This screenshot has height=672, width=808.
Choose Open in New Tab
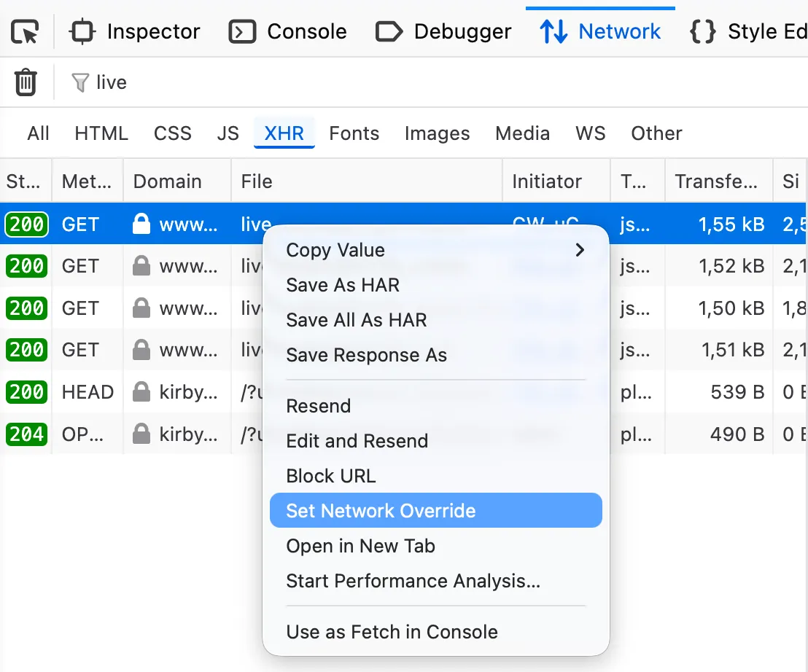tap(436, 547)
